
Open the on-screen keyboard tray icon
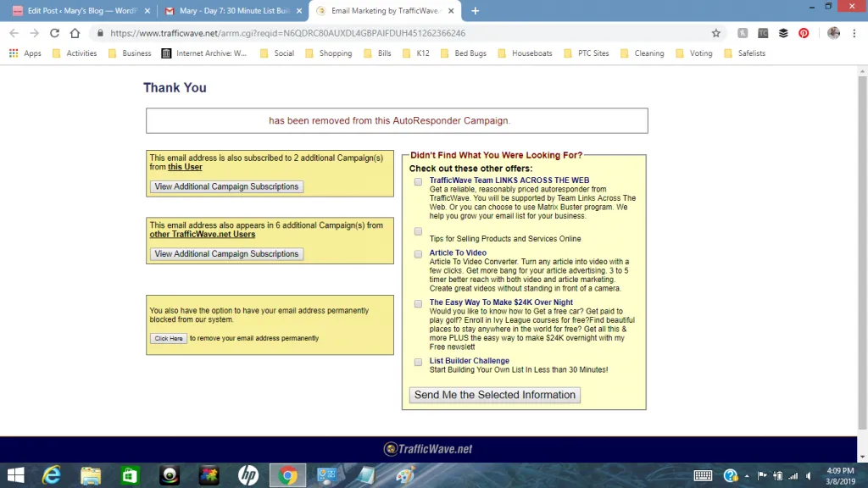click(x=703, y=475)
